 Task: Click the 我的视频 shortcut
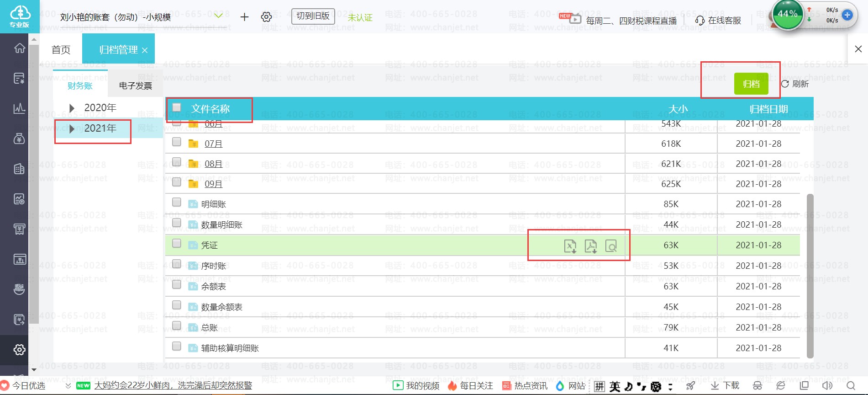[x=416, y=386]
